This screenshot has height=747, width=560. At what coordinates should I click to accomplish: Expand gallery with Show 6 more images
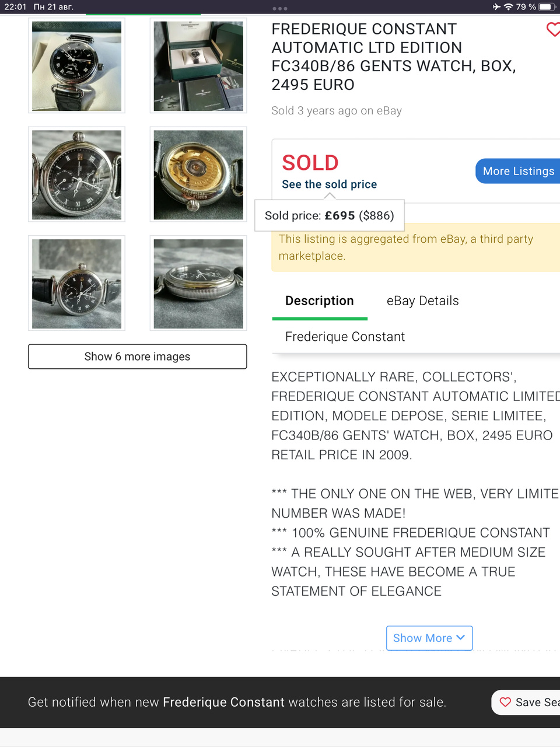point(137,357)
